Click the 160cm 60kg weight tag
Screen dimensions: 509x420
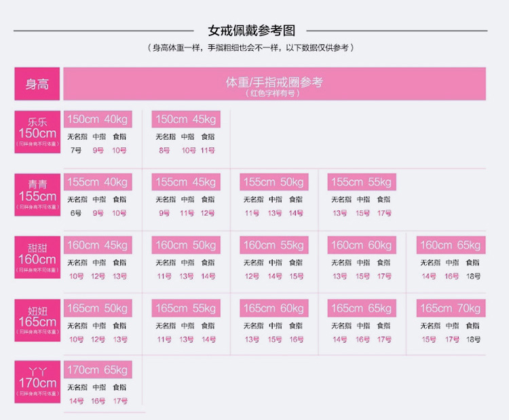(x=361, y=245)
